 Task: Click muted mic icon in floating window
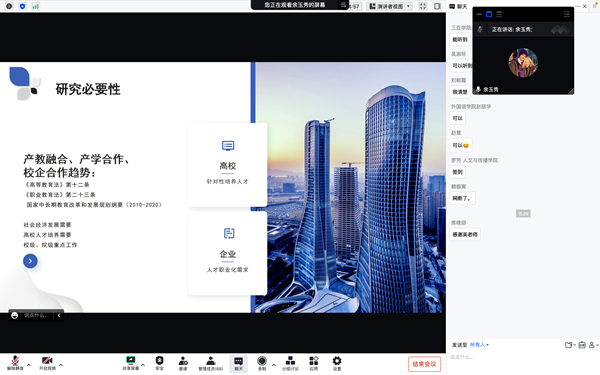click(480, 29)
